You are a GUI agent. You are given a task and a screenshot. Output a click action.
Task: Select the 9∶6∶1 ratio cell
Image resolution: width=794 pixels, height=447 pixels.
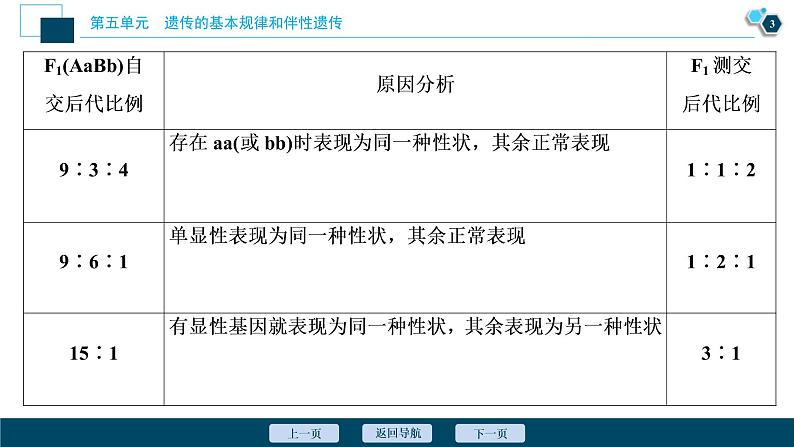[94, 268]
